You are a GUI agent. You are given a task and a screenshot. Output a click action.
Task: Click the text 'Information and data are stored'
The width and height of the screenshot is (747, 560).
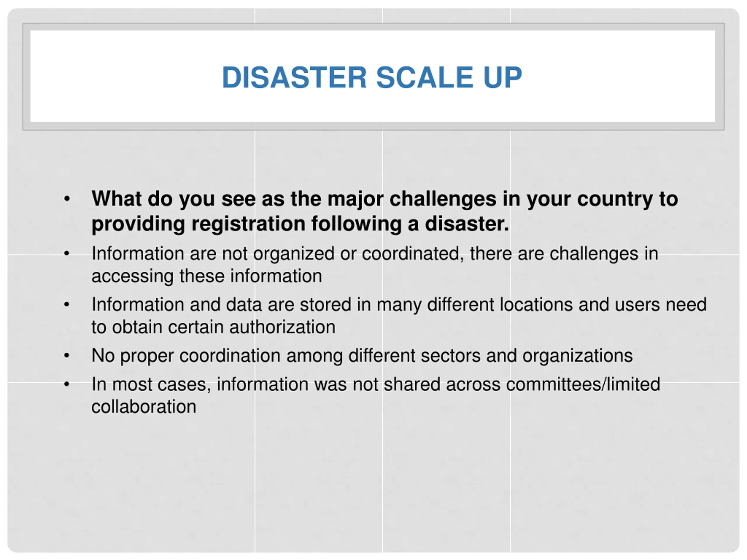point(221,304)
